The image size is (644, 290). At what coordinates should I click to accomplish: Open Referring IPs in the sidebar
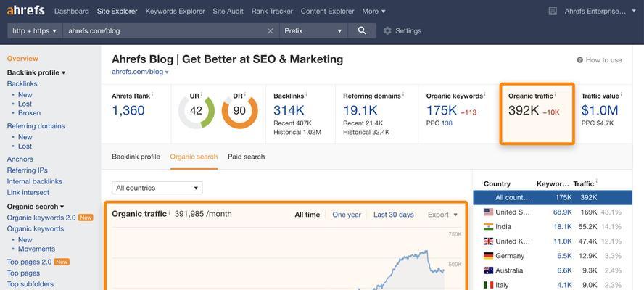tap(27, 170)
